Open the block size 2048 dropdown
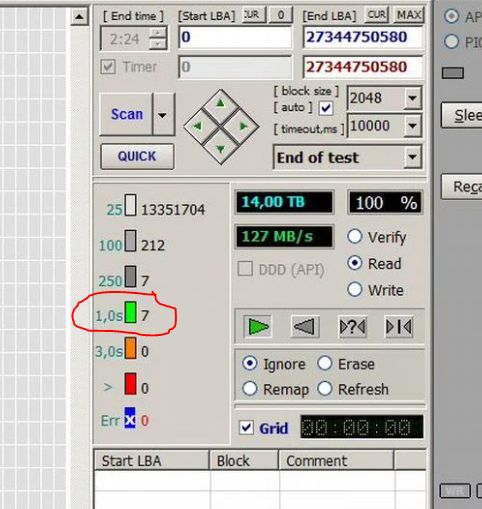Screen dimensions: 482x509 point(412,98)
